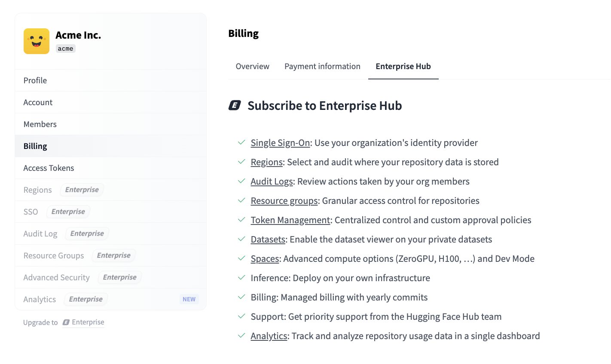Select Account in the sidebar
Viewport: 611px width, 364px height.
point(38,103)
